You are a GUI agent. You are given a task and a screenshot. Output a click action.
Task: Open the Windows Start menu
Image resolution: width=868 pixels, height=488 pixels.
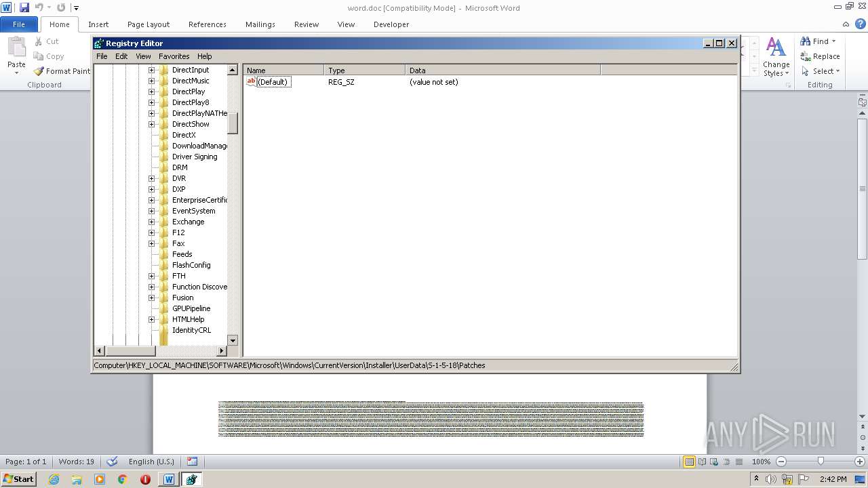pos(19,479)
